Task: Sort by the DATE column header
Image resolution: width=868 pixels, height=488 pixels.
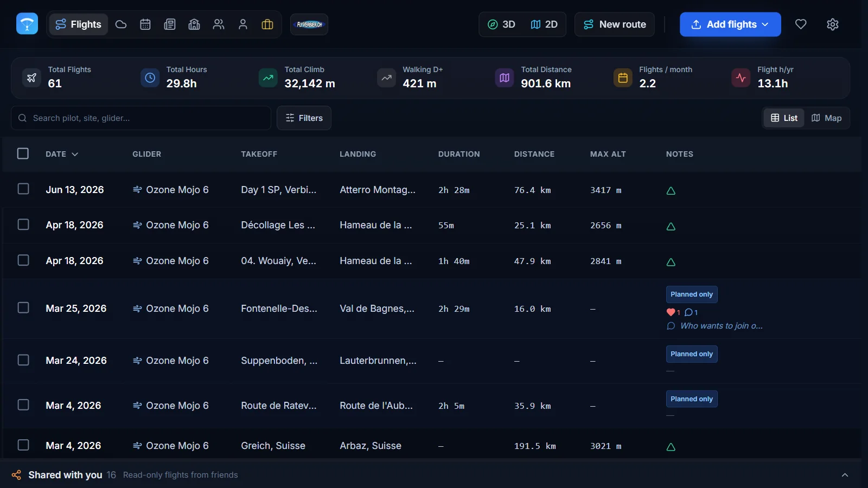Action: (62, 154)
